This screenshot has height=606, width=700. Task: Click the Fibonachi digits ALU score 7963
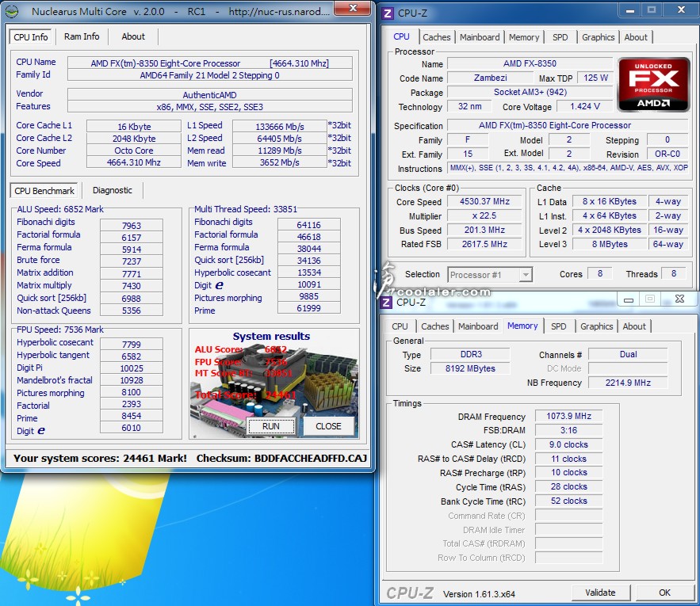pos(132,226)
